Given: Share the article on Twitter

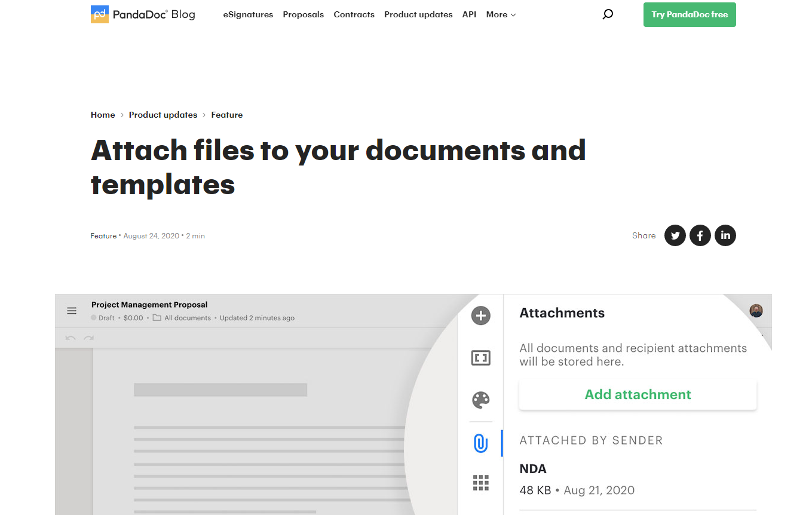Looking at the screenshot, I should click(x=675, y=235).
